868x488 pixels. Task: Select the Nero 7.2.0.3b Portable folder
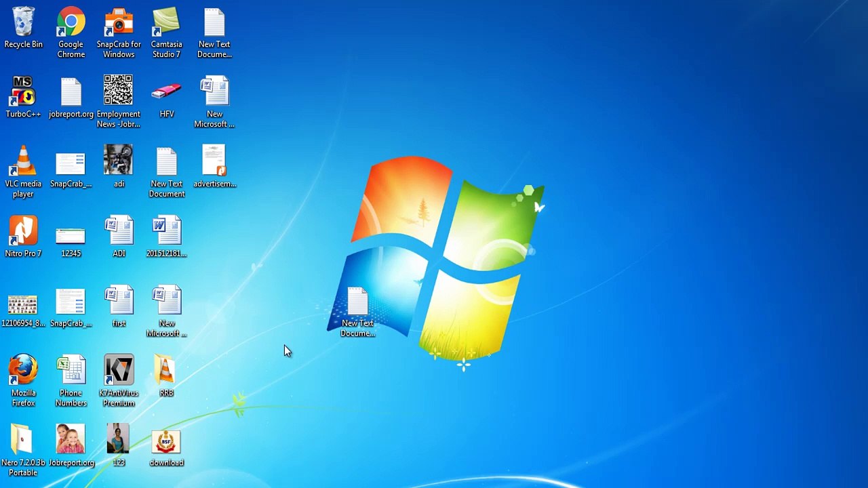(23, 450)
